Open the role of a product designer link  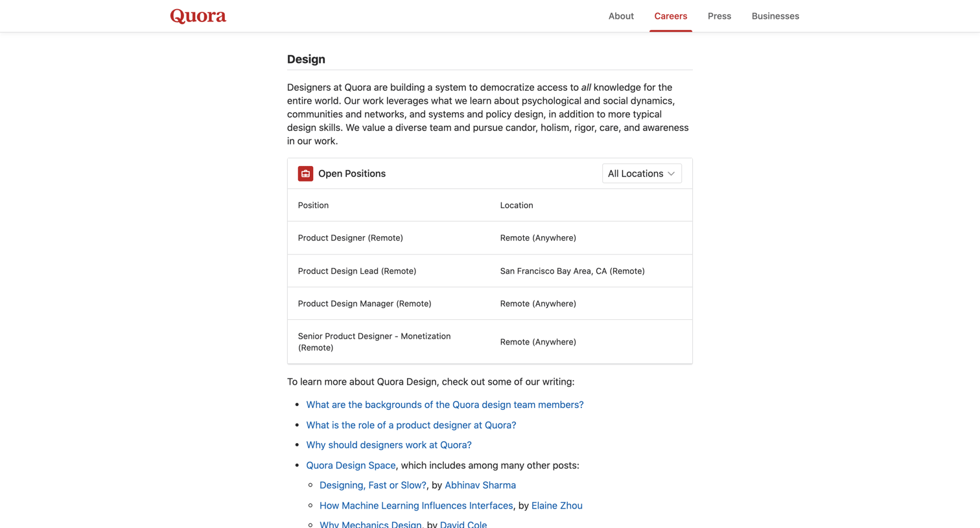coord(411,425)
